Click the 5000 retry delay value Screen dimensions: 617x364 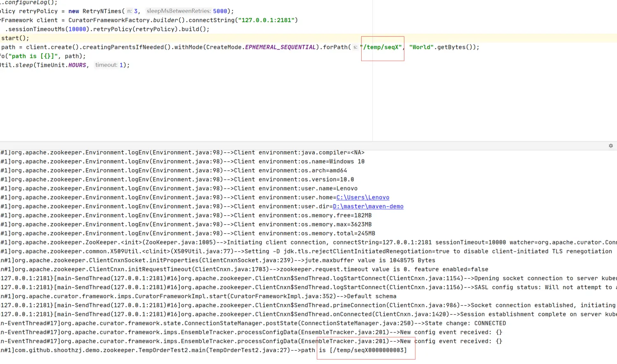coord(220,11)
